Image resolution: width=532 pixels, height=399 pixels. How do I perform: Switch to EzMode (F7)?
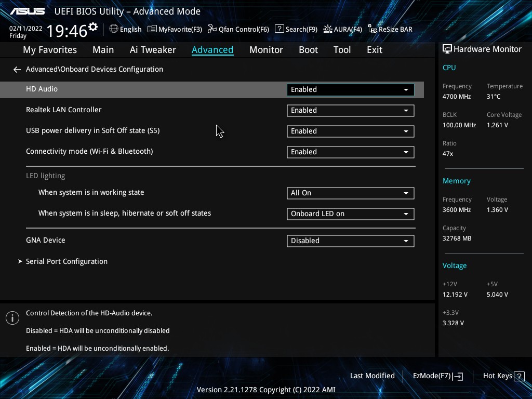pos(437,376)
